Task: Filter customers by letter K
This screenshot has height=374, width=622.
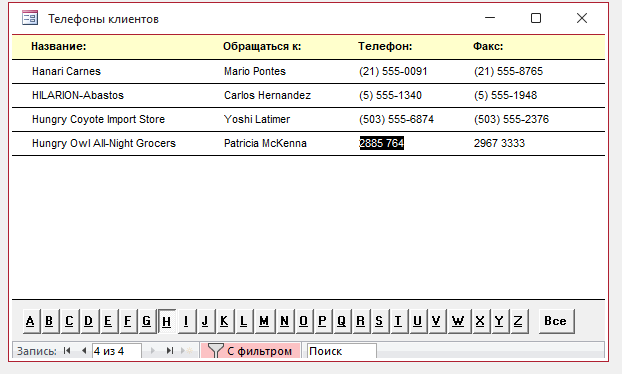Action: pos(224,321)
